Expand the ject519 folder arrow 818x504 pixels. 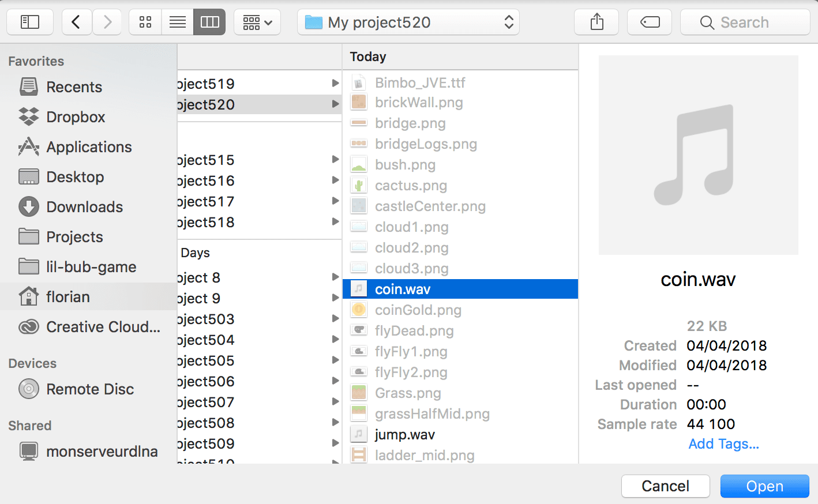335,84
